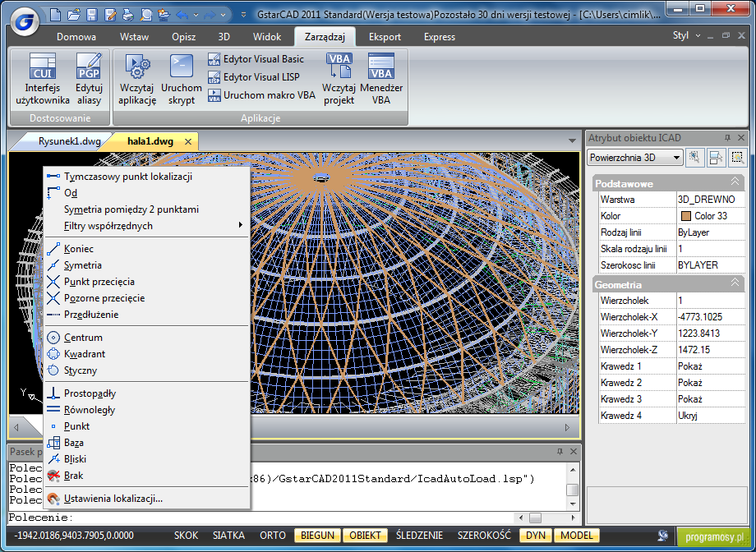Open Edytor Visual Basic
756x552 pixels.
(x=256, y=59)
